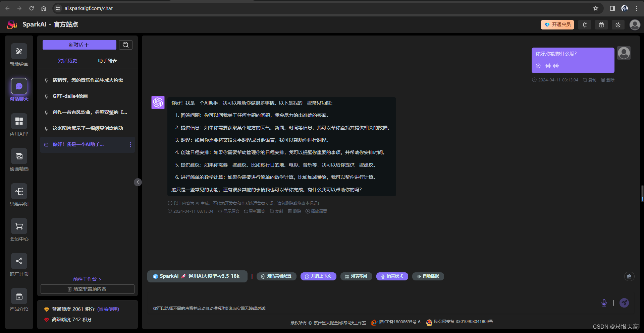Open the 绘画精选 gallery icon
The width and height of the screenshot is (644, 333).
coord(19,156)
